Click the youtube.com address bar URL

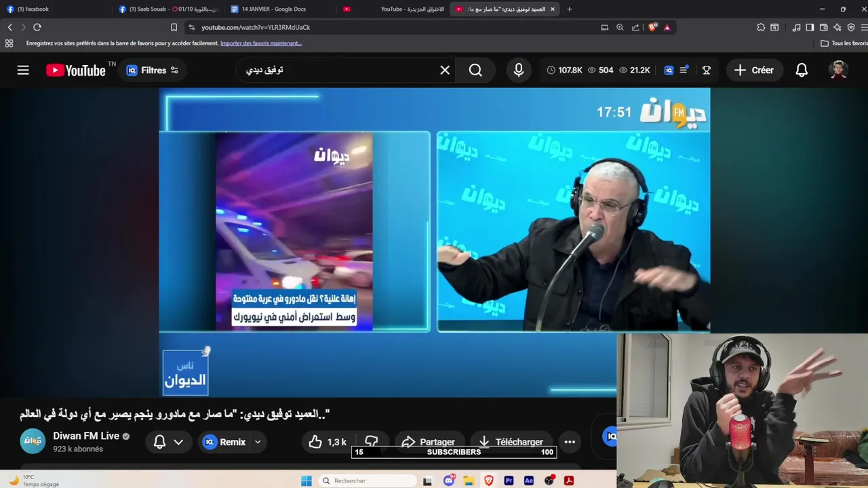tap(256, 27)
